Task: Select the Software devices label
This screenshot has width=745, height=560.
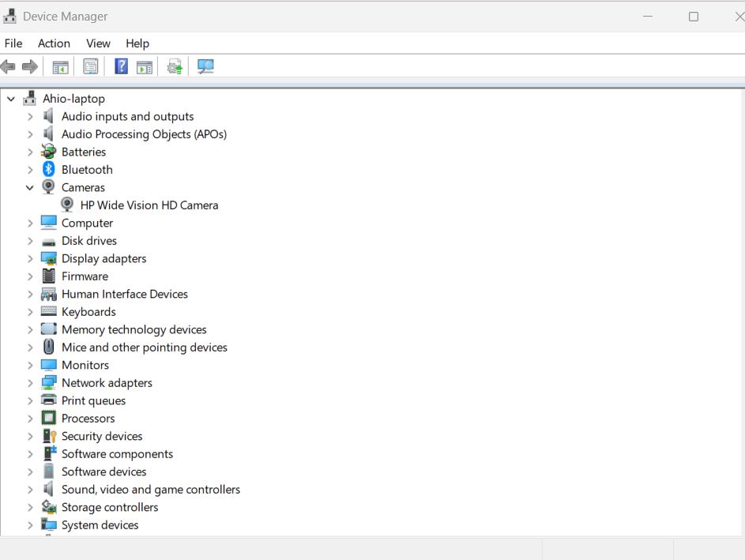Action: 103,472
